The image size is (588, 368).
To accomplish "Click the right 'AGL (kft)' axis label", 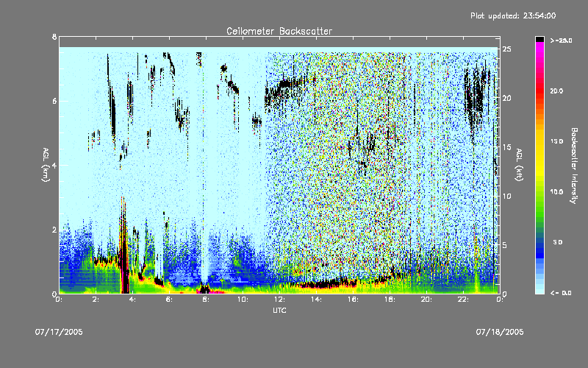I will click(x=519, y=165).
